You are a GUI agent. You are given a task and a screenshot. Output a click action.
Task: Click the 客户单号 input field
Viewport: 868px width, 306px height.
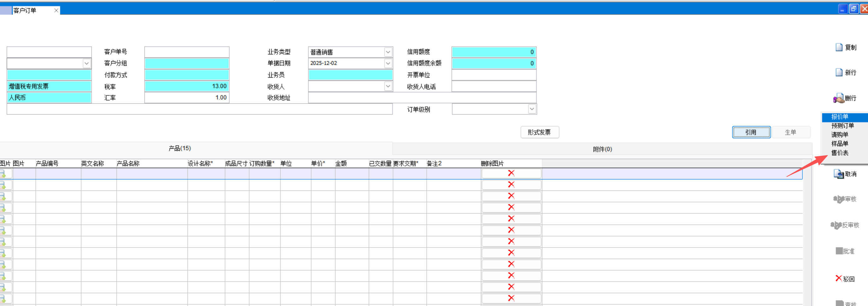(x=187, y=52)
